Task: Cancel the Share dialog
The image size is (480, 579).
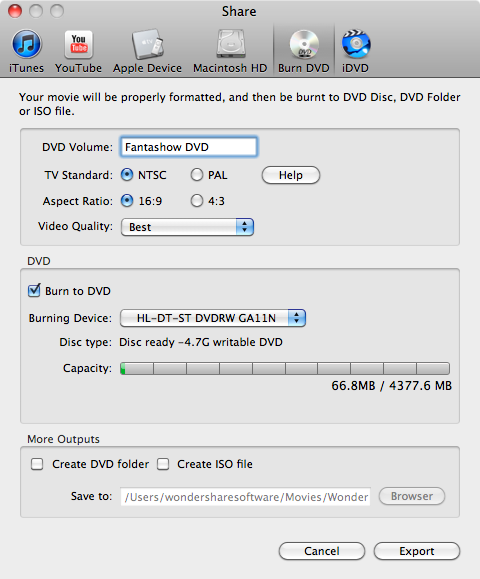Action: tap(322, 551)
